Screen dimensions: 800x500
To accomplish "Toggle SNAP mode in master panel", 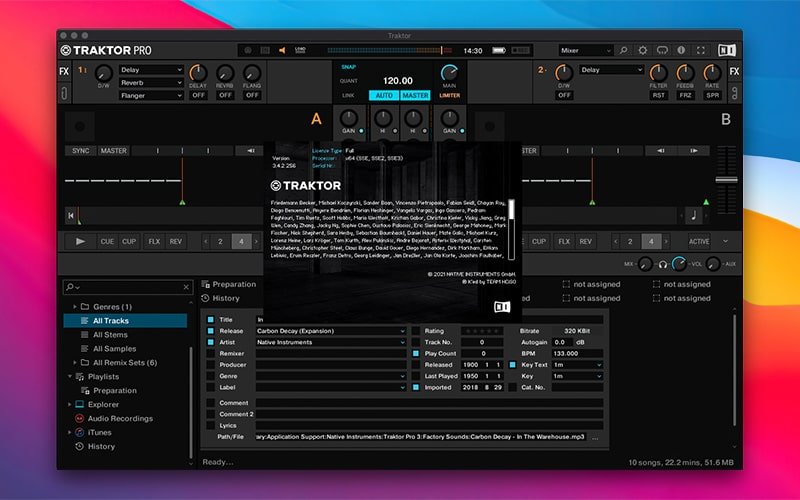I will click(x=348, y=66).
